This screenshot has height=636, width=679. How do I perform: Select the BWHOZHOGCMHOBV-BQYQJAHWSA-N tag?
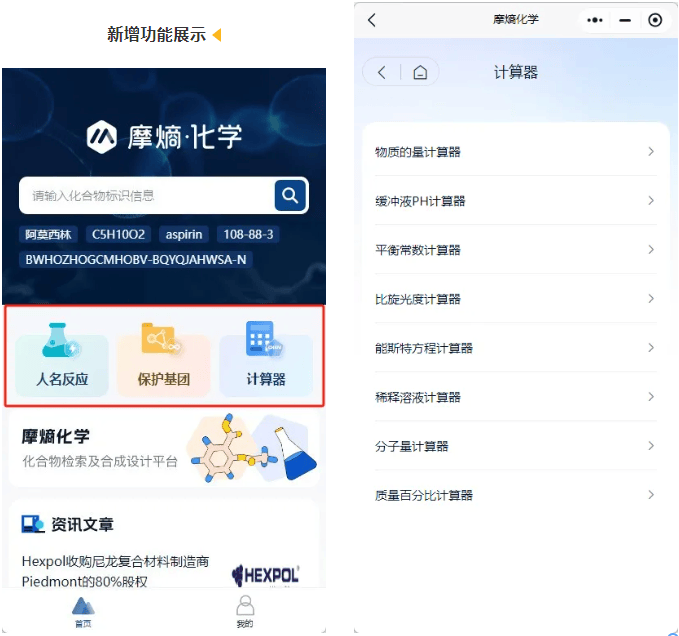pos(136,260)
